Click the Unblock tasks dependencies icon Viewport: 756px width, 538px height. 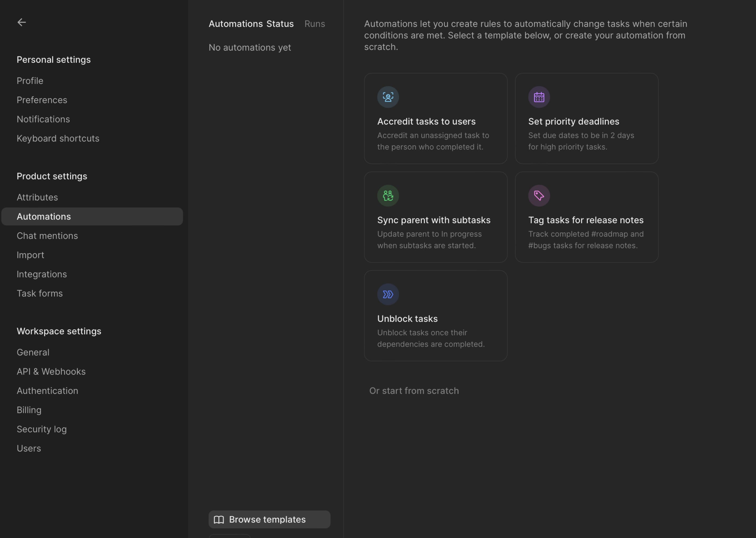[387, 294]
